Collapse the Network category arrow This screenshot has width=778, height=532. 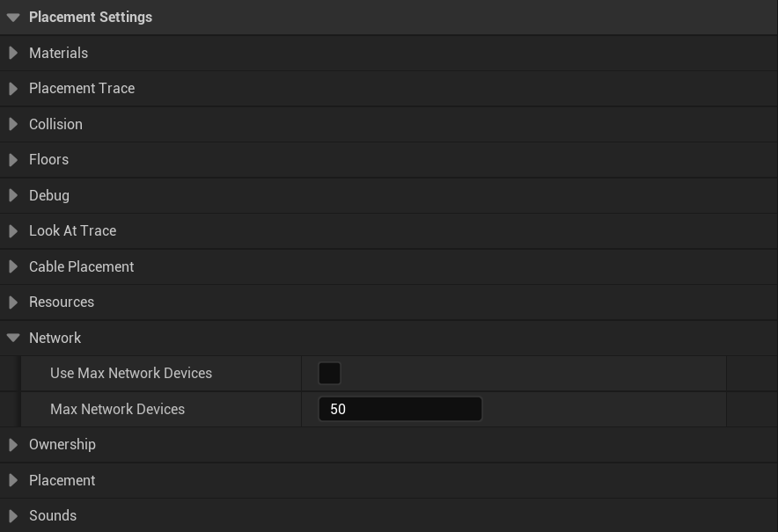point(13,338)
